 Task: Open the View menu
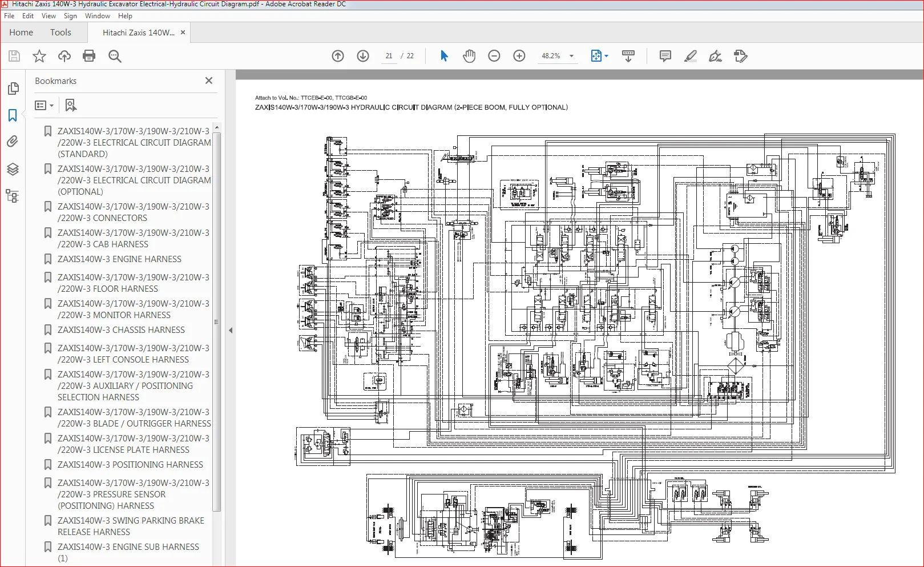49,16
